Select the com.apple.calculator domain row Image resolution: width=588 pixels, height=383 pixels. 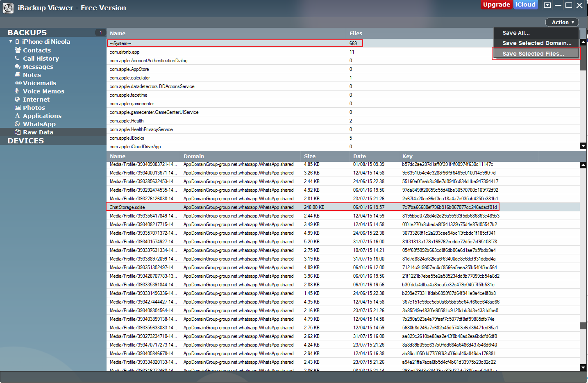pos(343,78)
